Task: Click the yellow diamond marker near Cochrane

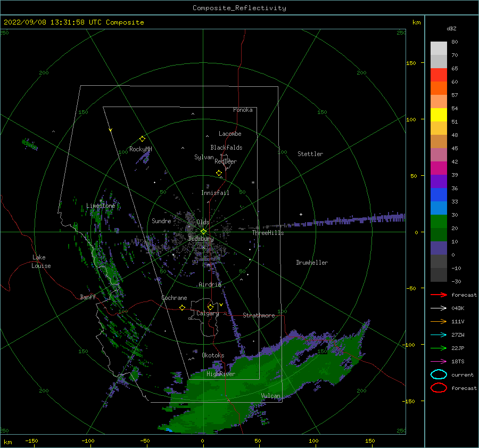Action: [x=182, y=307]
